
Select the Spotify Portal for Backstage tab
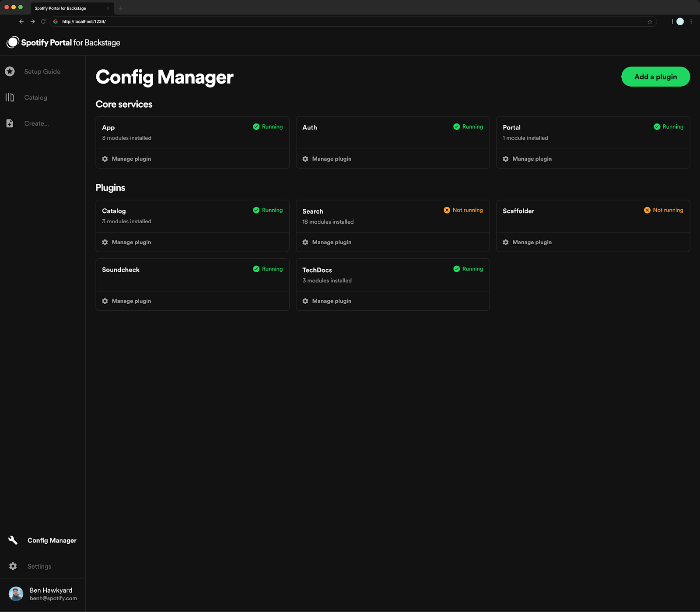pos(72,8)
